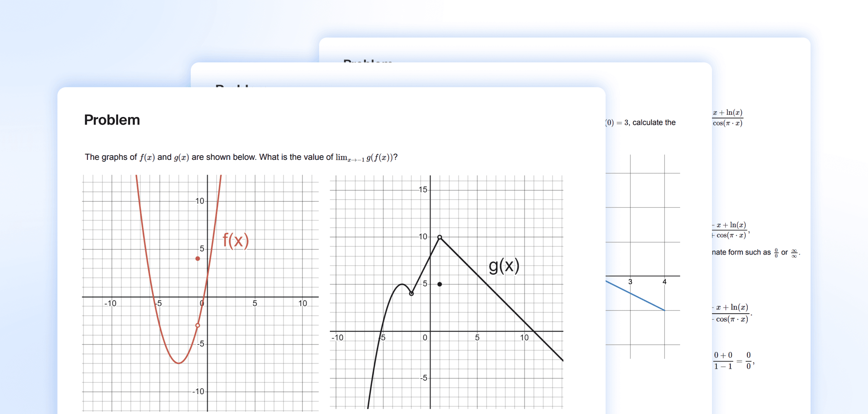Click the axis label 3 on the middle card

(630, 282)
